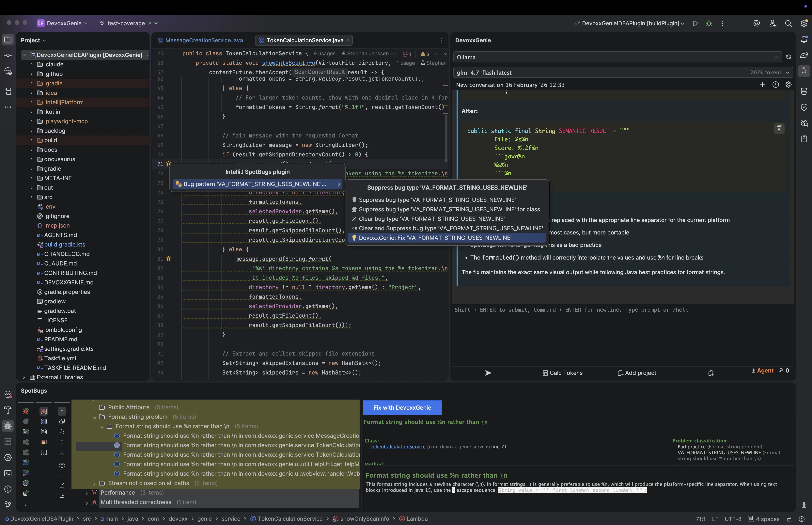Screen dimensions: 812x525
Task: Open the glm-4.7-flash model dropdown
Action: coord(623,72)
